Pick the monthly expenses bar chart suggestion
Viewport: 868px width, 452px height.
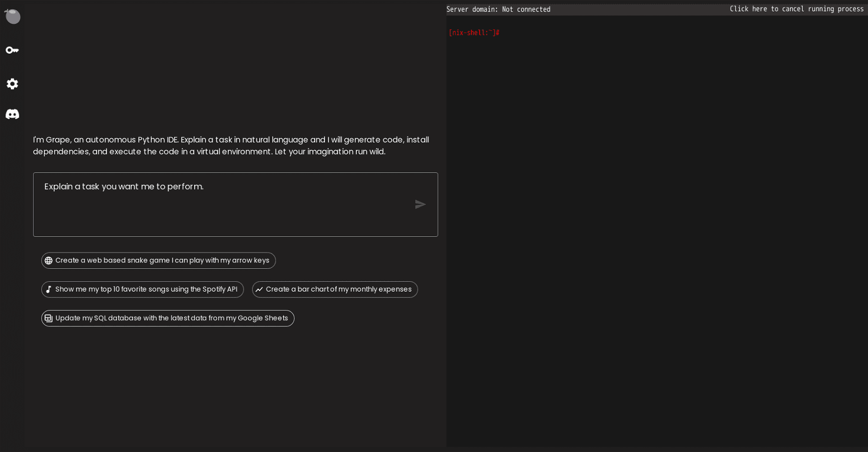pos(339,289)
